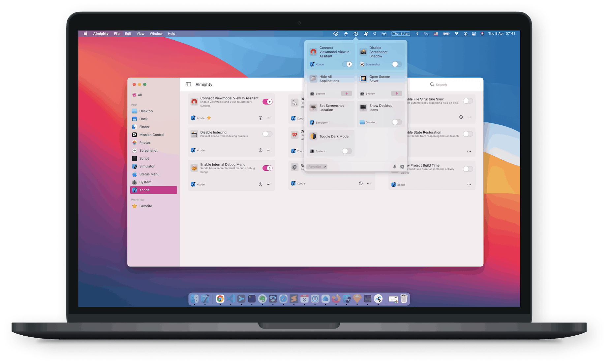
Task: Open more options for File Structure Sync
Action: click(x=469, y=117)
